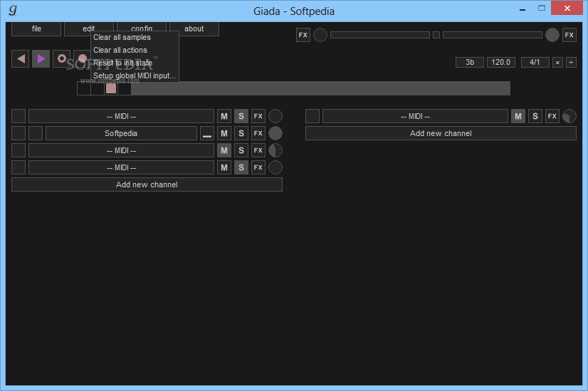Click volume knob of third left MIDI channel

pos(275,150)
